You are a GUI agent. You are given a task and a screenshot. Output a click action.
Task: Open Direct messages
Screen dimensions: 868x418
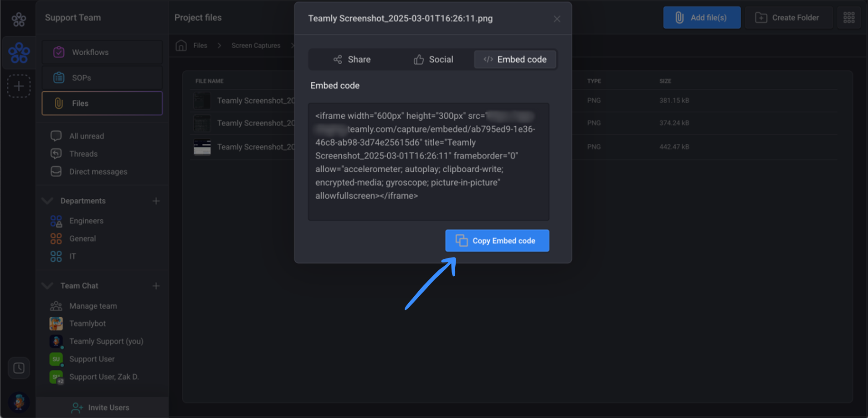(98, 172)
